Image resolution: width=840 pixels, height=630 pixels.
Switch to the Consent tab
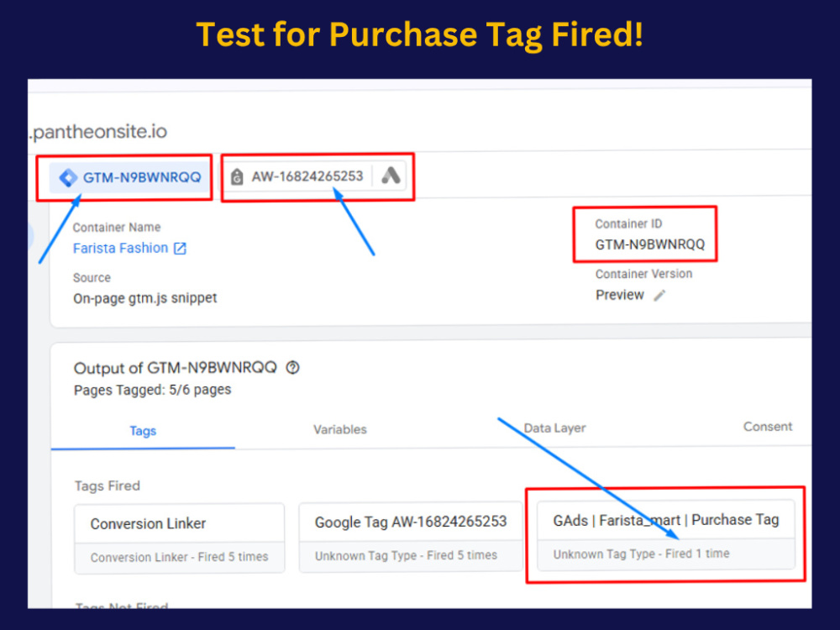coord(767,427)
